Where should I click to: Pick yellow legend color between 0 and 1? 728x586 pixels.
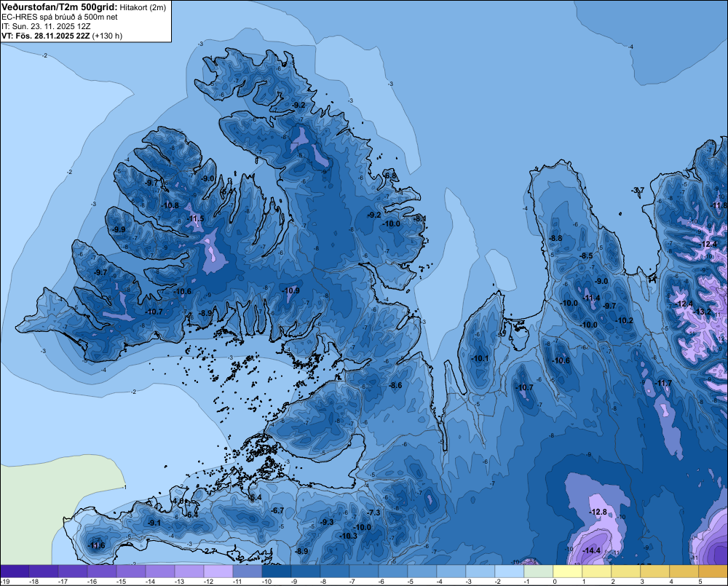567,571
